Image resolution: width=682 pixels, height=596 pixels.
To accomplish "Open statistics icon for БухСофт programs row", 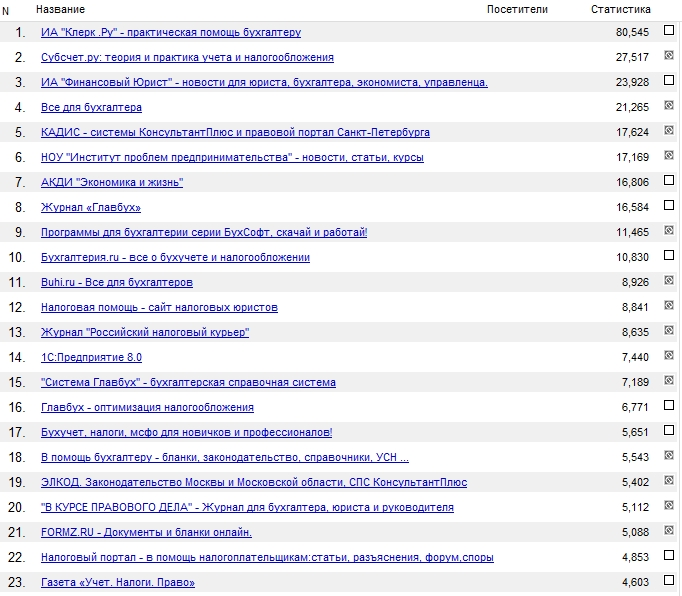I will coord(669,230).
